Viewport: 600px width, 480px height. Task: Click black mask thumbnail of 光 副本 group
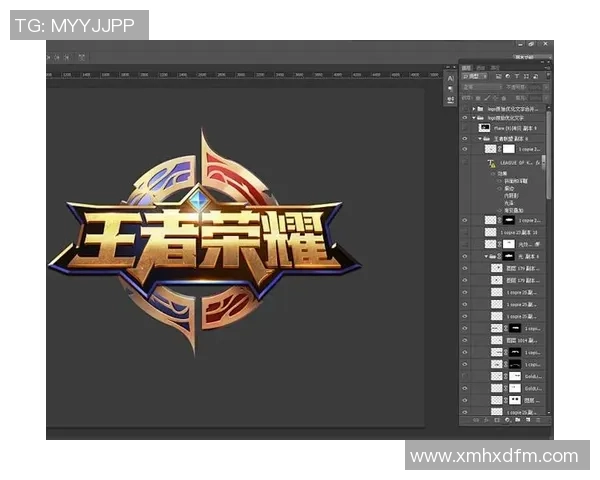click(509, 256)
